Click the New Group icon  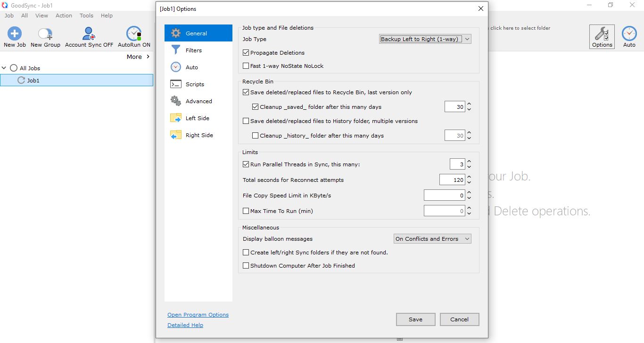(x=45, y=33)
